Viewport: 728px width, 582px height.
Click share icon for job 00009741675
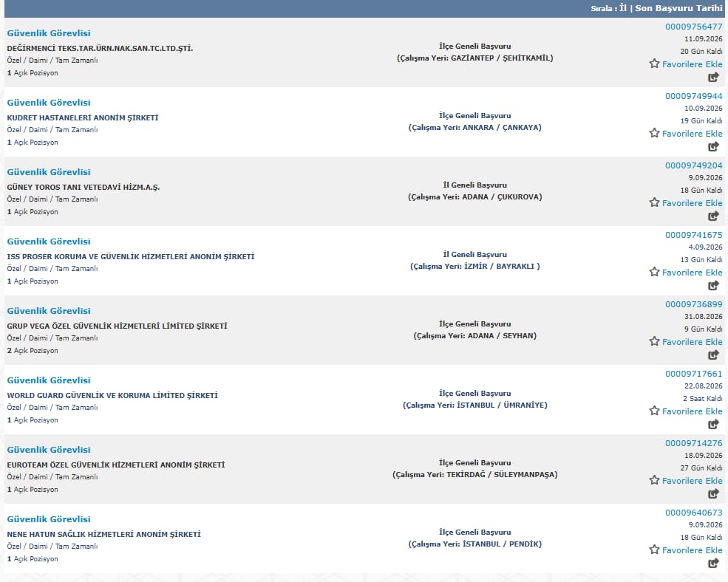(x=713, y=285)
